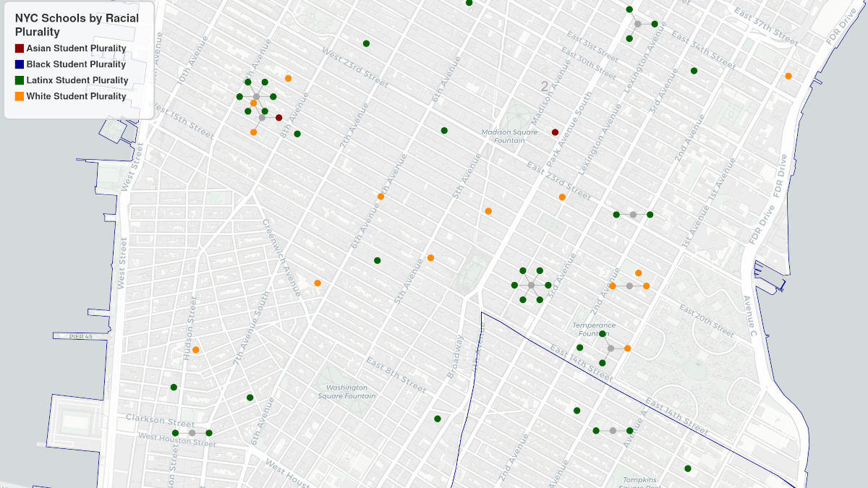Viewport: 868px width, 488px height.
Task: Expand the cluster labeled 2 near Madison Square
Action: pyautogui.click(x=543, y=86)
